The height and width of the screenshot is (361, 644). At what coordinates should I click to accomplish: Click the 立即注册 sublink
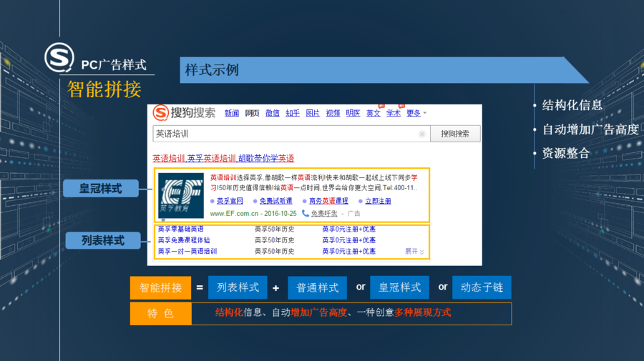378,201
